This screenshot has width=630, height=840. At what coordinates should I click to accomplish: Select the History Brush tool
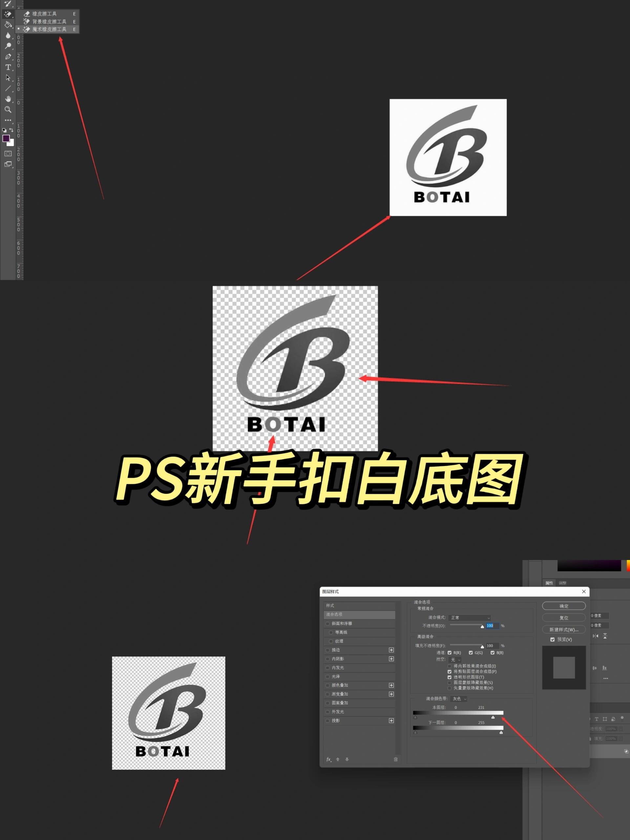click(x=8, y=4)
